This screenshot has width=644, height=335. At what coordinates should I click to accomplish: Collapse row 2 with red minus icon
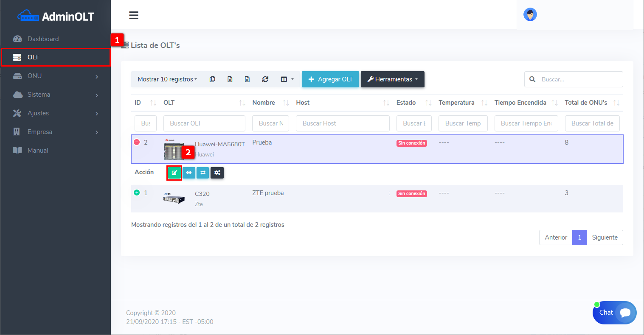(137, 142)
